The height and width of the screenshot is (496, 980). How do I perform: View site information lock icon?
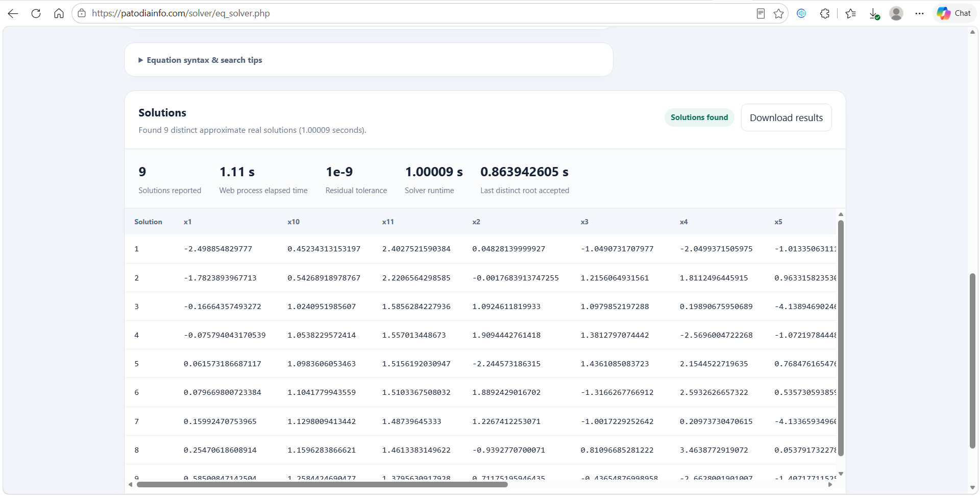point(82,13)
